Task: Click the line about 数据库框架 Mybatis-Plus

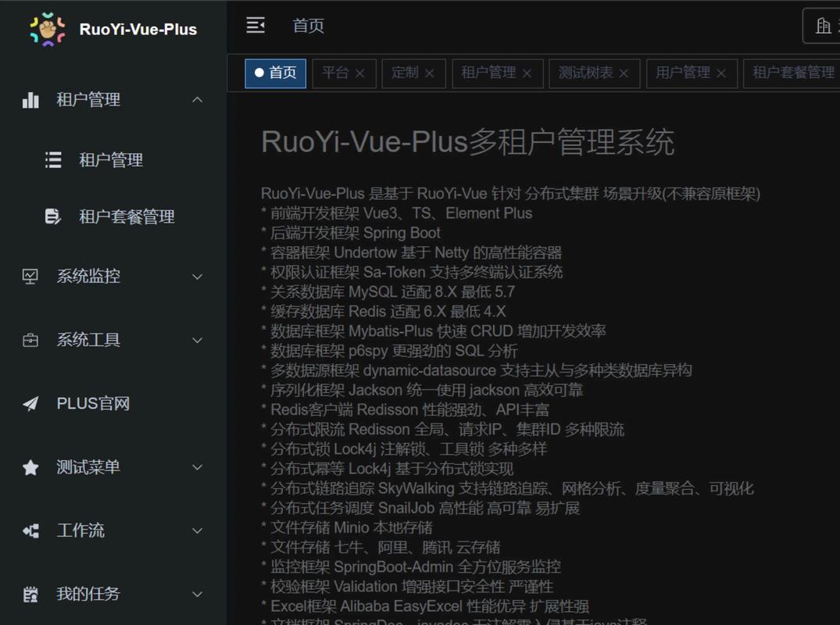Action: (434, 331)
